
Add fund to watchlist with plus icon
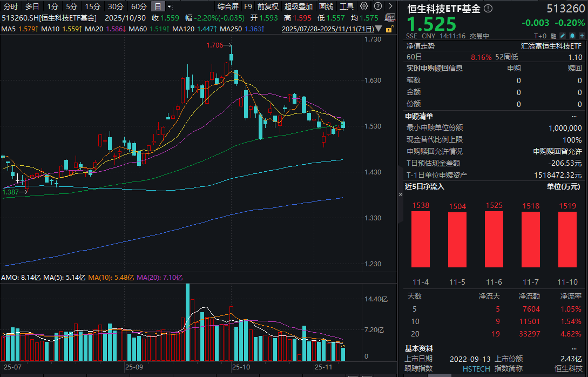[x=581, y=36]
